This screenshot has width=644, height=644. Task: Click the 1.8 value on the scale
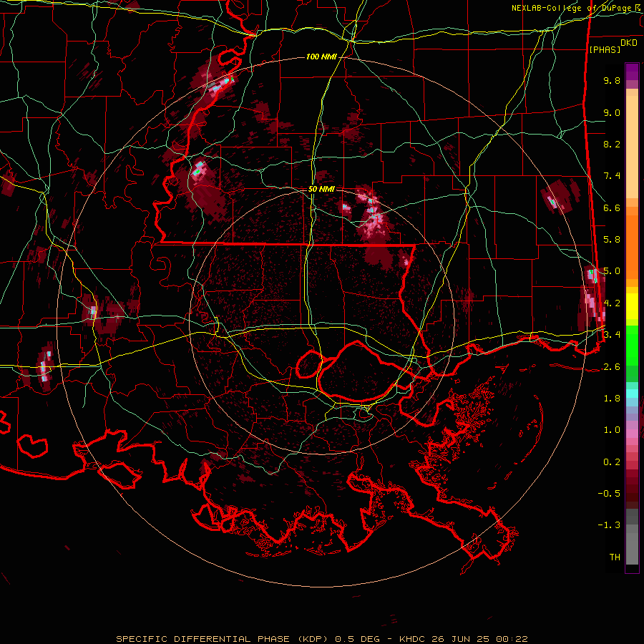[x=612, y=399]
